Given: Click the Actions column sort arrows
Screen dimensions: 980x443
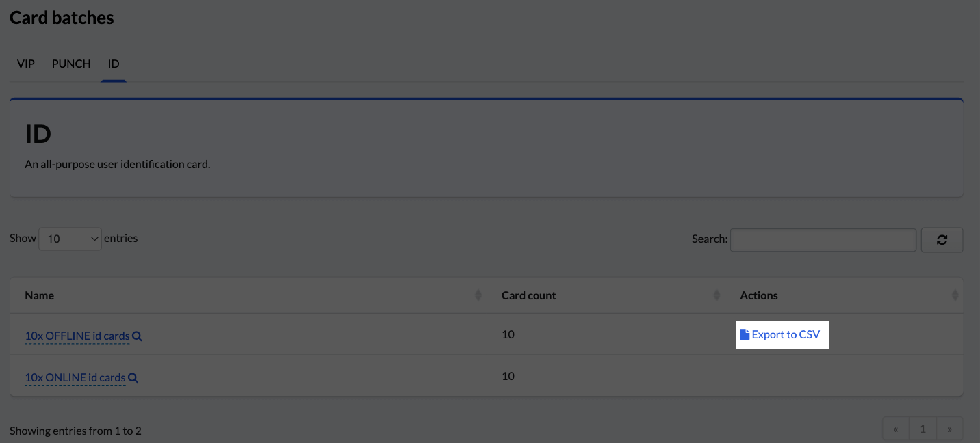Looking at the screenshot, I should (x=955, y=295).
